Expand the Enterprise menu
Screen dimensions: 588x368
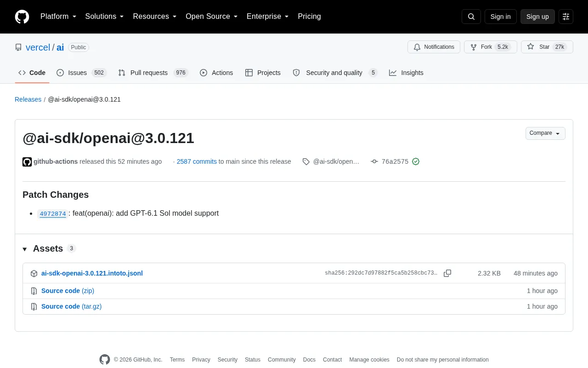[268, 17]
